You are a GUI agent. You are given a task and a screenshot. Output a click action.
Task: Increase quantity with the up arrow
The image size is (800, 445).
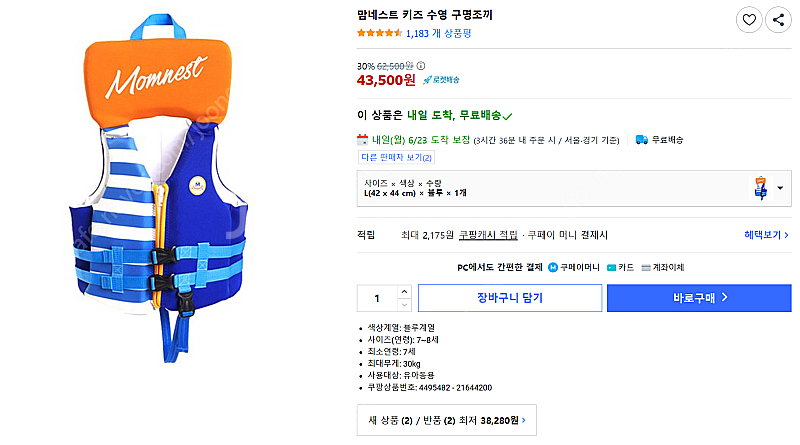tap(404, 292)
